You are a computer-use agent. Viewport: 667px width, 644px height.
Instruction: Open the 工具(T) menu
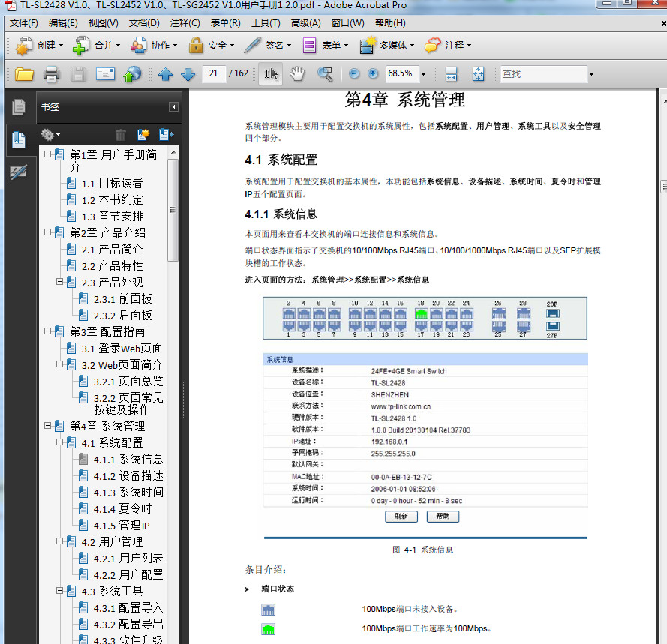[x=266, y=23]
